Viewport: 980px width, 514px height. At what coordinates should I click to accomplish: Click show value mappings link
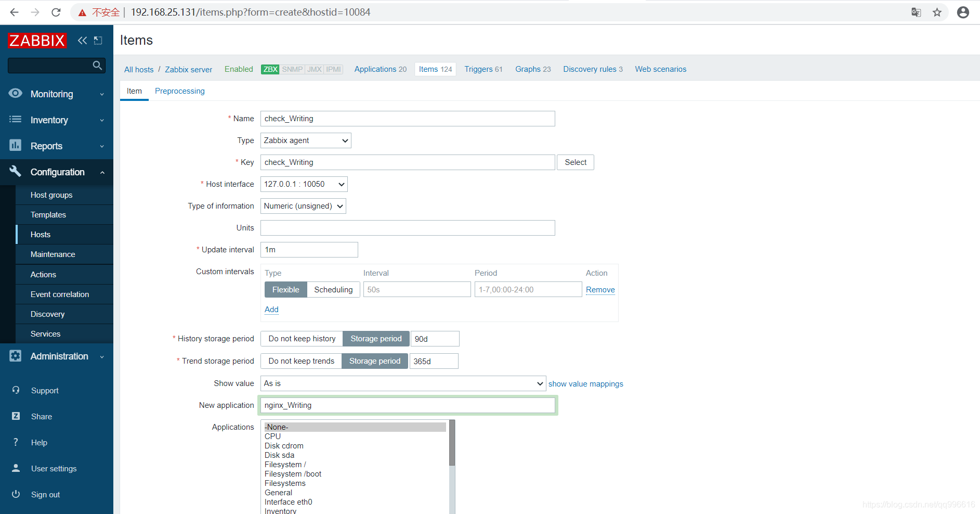(585, 384)
